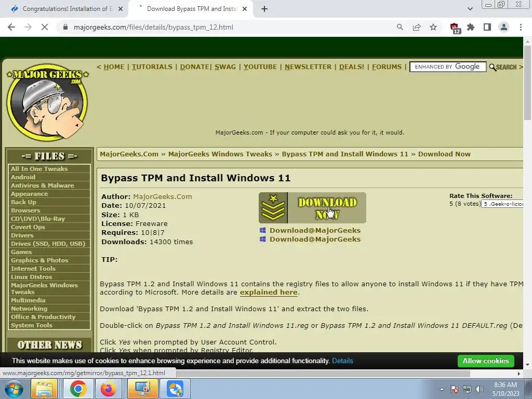The width and height of the screenshot is (532, 399).
Task: Open the uBlock extension showing 12
Action: coord(455,28)
